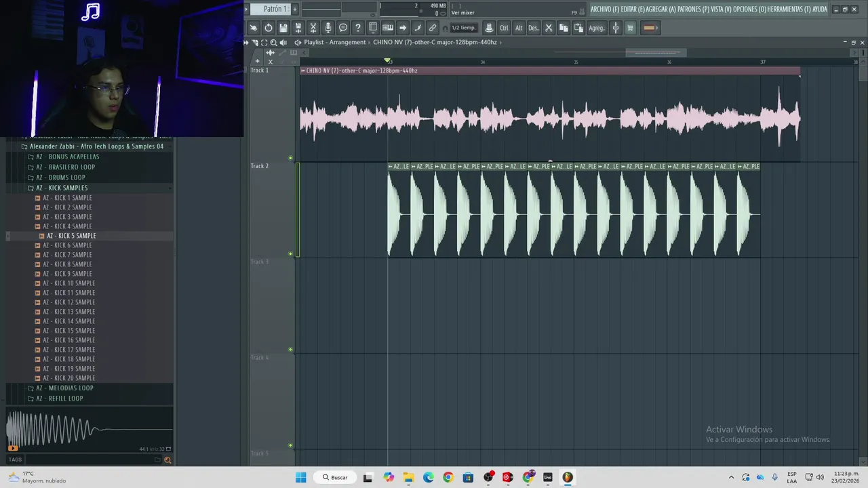Viewport: 868px width, 488px height.
Task: Open the FL Studio taskbar icon
Action: 568,477
